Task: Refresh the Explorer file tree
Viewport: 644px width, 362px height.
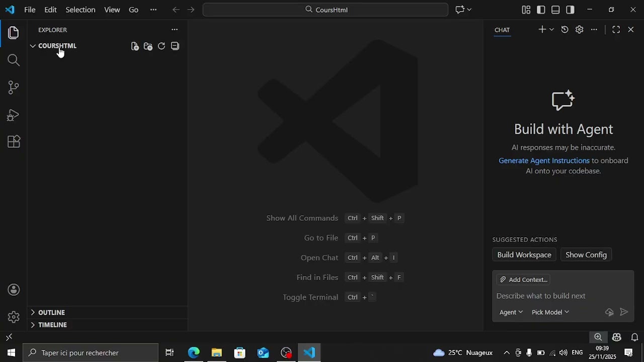Action: tap(162, 46)
